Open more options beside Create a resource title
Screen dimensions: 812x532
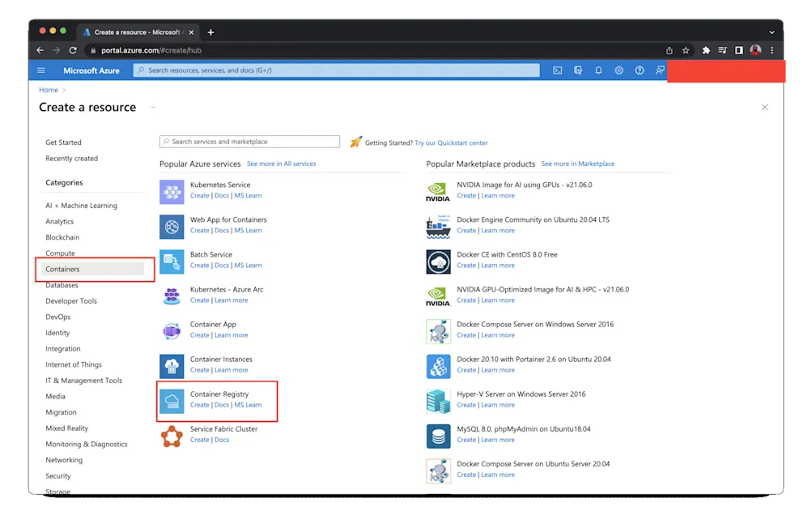click(152, 108)
